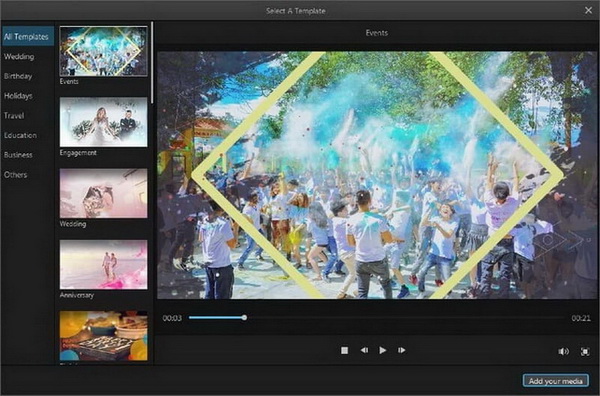The image size is (600, 396).
Task: Open the preview in fullscreen
Action: [585, 352]
